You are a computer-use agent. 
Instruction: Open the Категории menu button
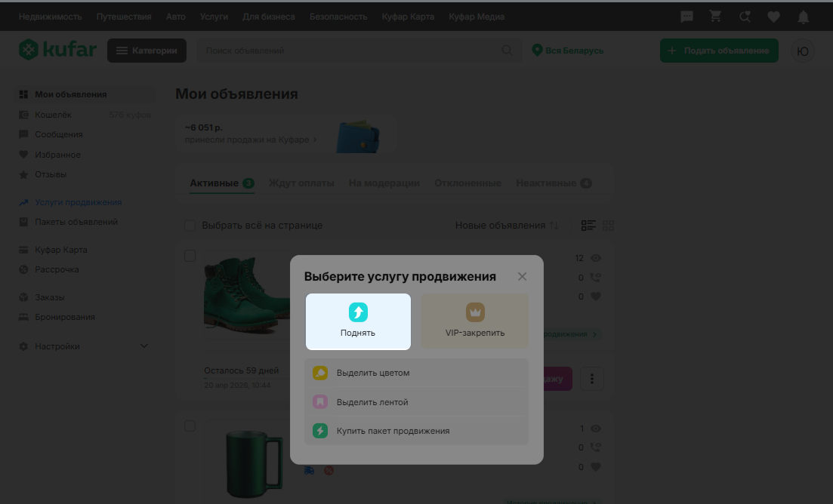click(x=147, y=51)
